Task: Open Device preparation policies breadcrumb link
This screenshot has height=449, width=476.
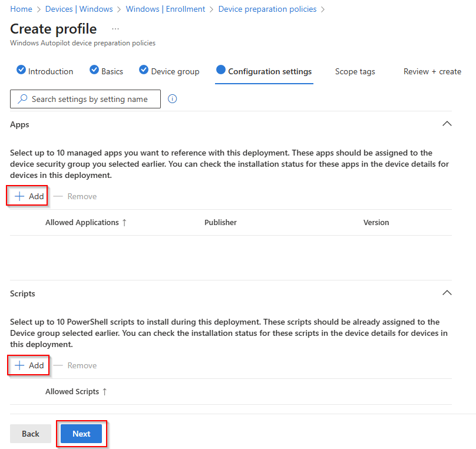Action: (x=267, y=9)
